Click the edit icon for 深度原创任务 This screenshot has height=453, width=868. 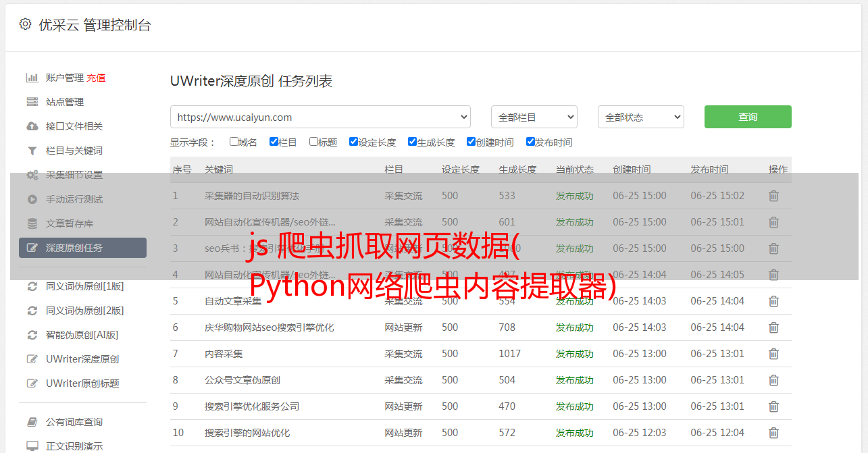[32, 248]
